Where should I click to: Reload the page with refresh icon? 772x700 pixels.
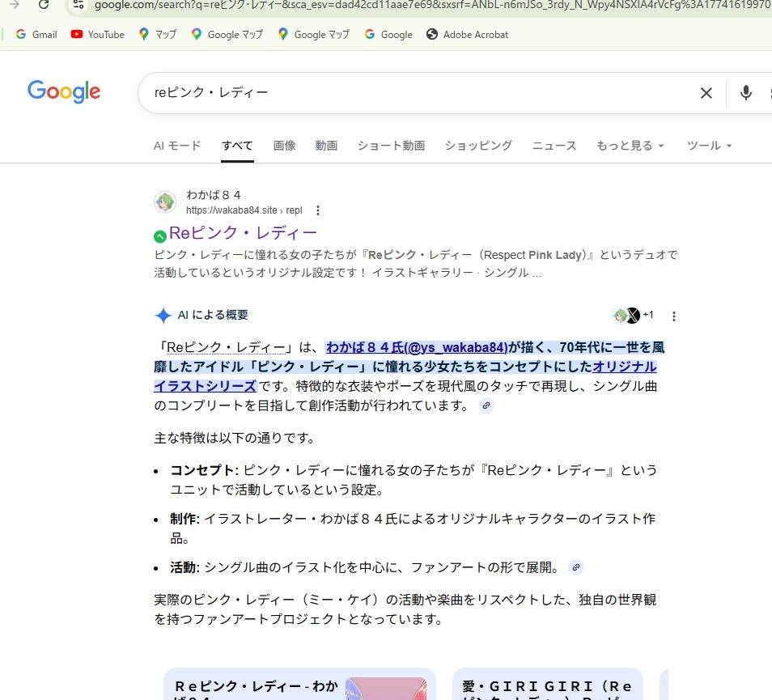(44, 4)
